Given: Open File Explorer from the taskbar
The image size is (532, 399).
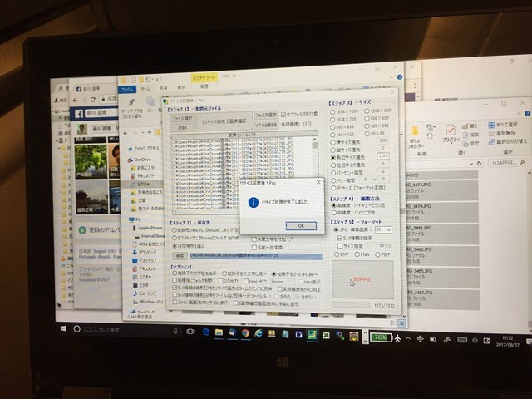Looking at the screenshot, I should pos(219,332).
